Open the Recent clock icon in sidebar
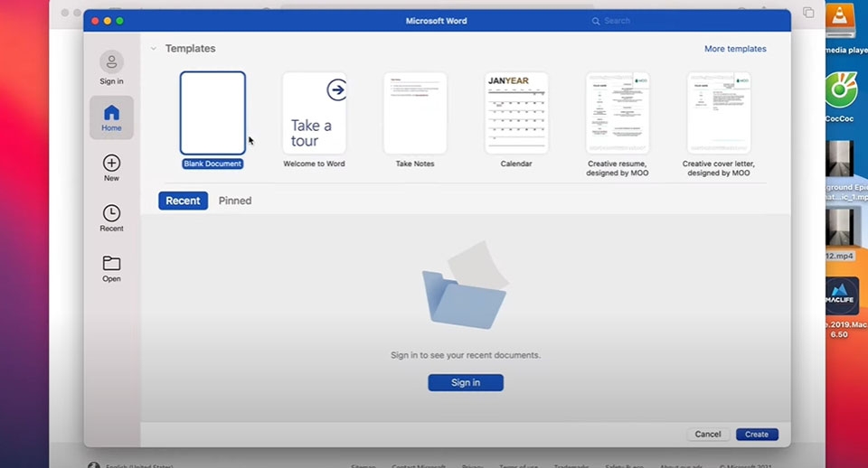This screenshot has height=468, width=868. [x=111, y=214]
